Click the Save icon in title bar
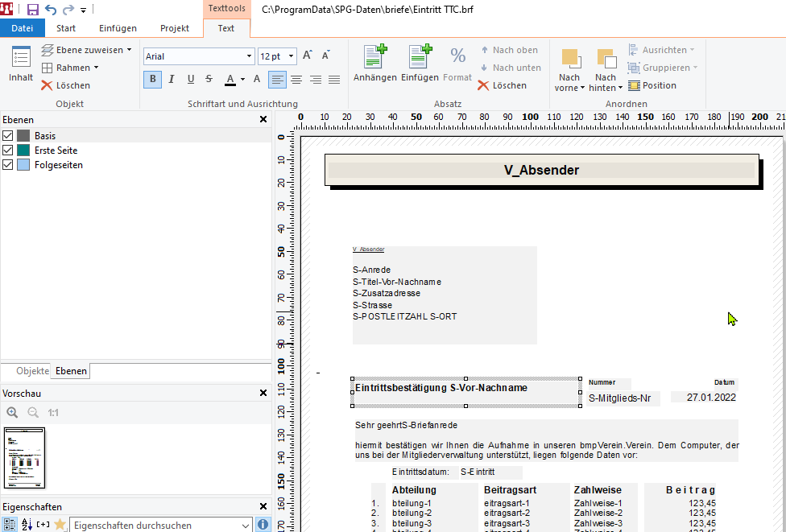The image size is (786, 532). [x=33, y=10]
